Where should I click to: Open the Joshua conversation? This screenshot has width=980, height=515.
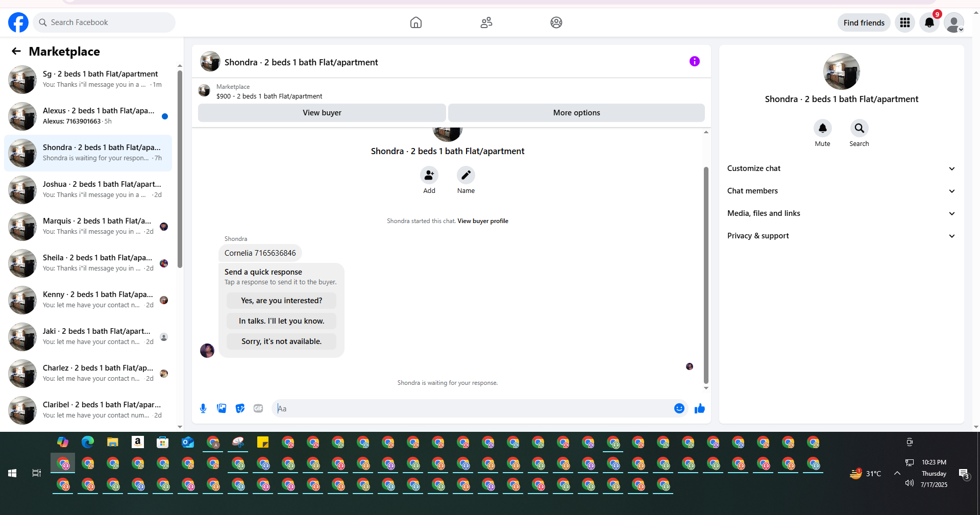(x=88, y=190)
